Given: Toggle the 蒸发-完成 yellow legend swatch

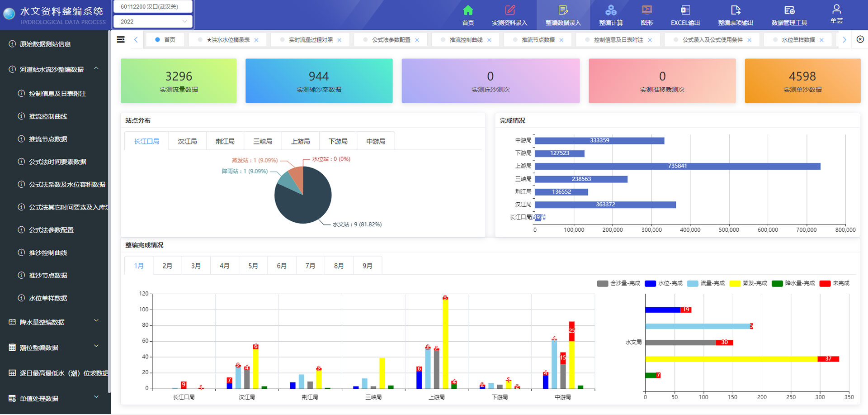Looking at the screenshot, I should click(735, 283).
